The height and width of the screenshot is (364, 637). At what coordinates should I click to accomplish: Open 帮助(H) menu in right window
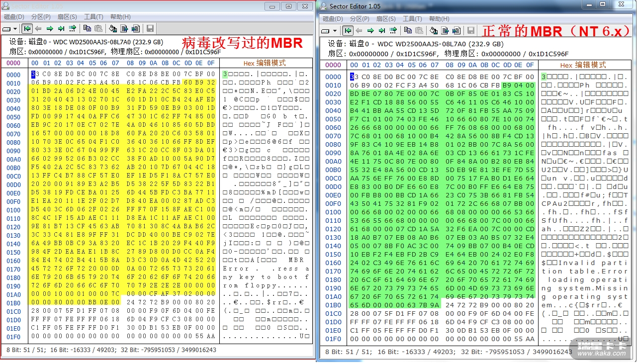pyautogui.click(x=439, y=19)
